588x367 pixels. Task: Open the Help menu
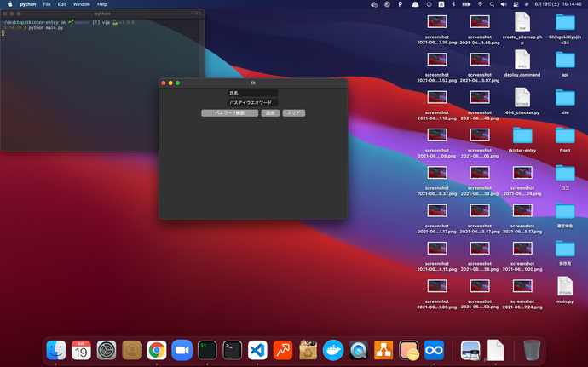coord(102,4)
